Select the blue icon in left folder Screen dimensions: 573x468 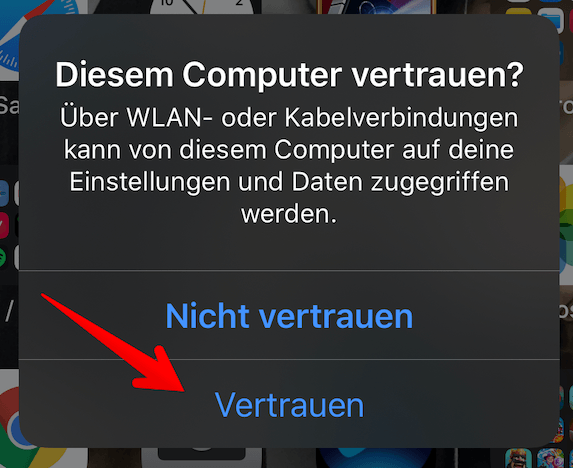(x=4, y=193)
